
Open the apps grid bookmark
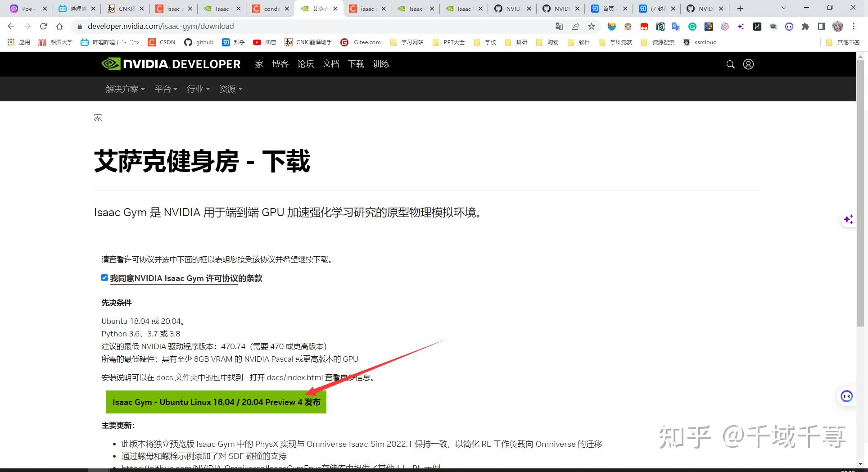19,42
